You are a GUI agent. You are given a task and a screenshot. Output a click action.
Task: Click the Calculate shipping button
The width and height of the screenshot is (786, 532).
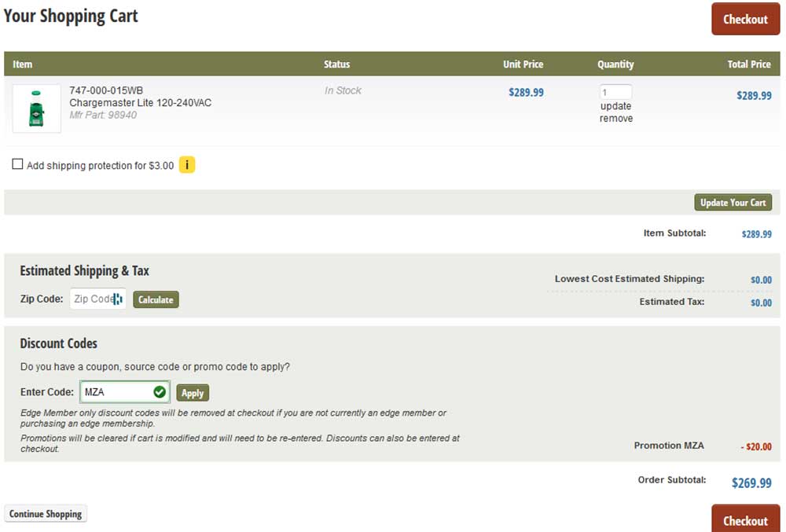(x=156, y=299)
